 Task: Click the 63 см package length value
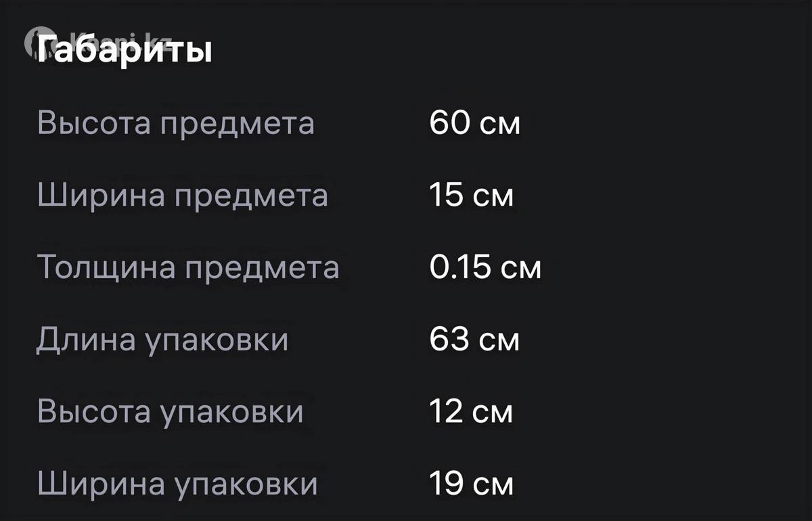coord(474,340)
